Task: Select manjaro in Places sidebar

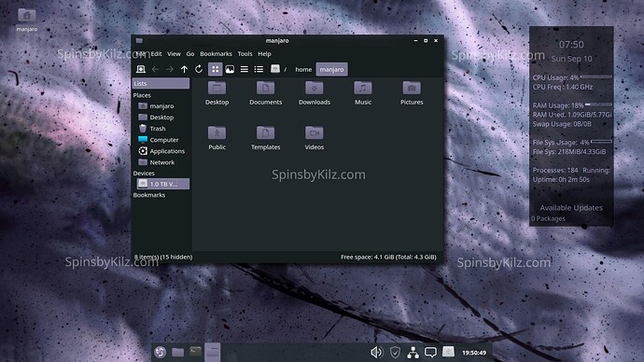Action: point(161,105)
